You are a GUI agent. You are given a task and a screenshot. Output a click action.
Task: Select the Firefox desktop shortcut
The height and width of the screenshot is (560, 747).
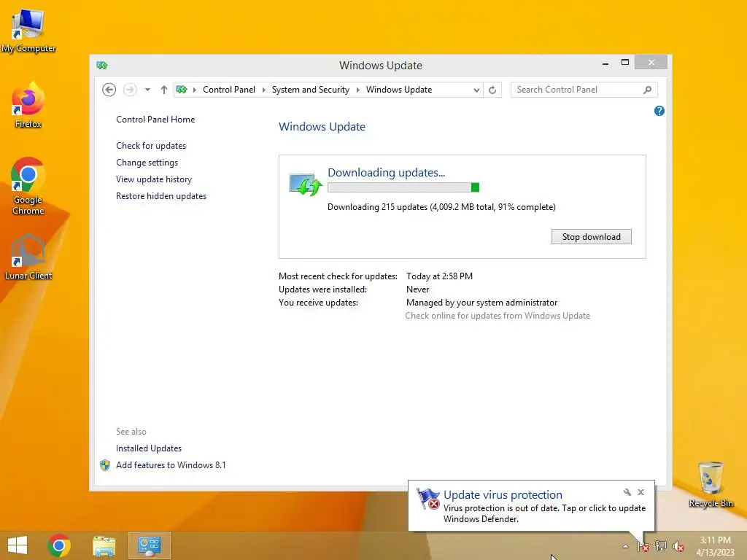click(28, 105)
